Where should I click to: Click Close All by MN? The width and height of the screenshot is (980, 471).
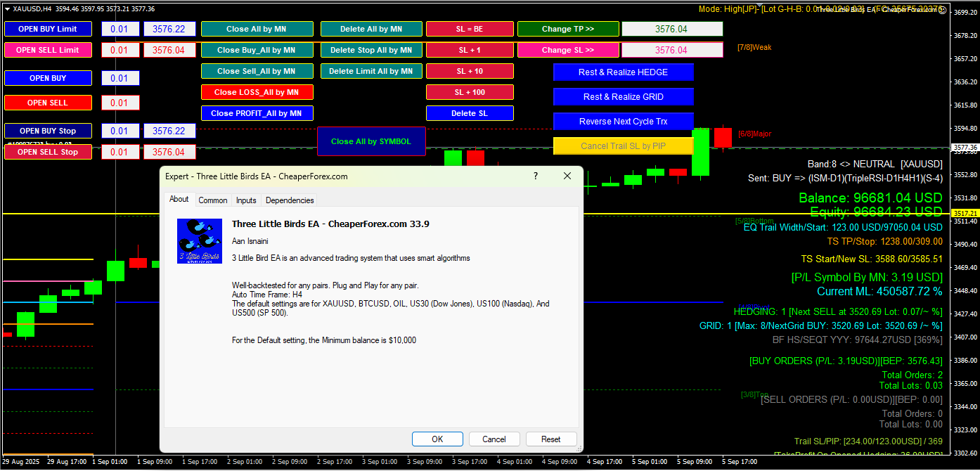[257, 29]
